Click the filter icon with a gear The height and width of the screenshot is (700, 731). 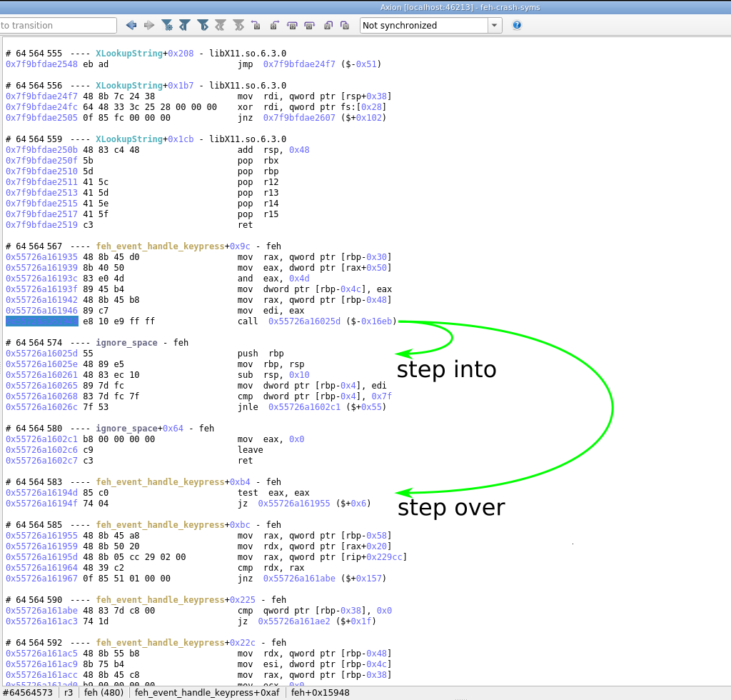[x=167, y=25]
